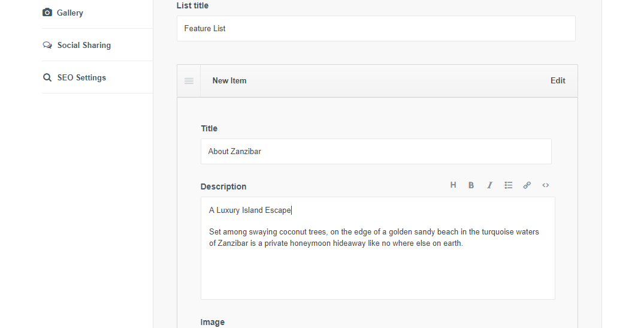Place cursor in 'A Luxury Island Escape' line
This screenshot has height=328, width=644.
pos(250,210)
